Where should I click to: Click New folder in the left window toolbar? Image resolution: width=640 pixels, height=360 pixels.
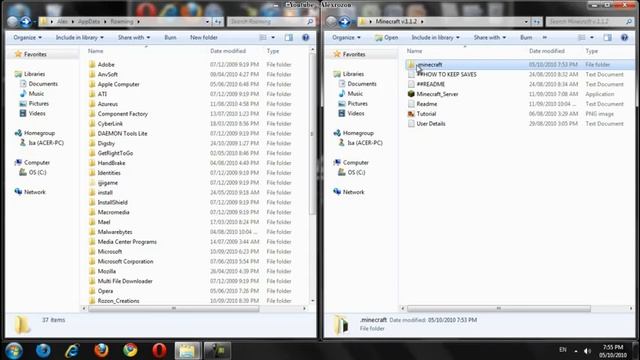pos(204,38)
